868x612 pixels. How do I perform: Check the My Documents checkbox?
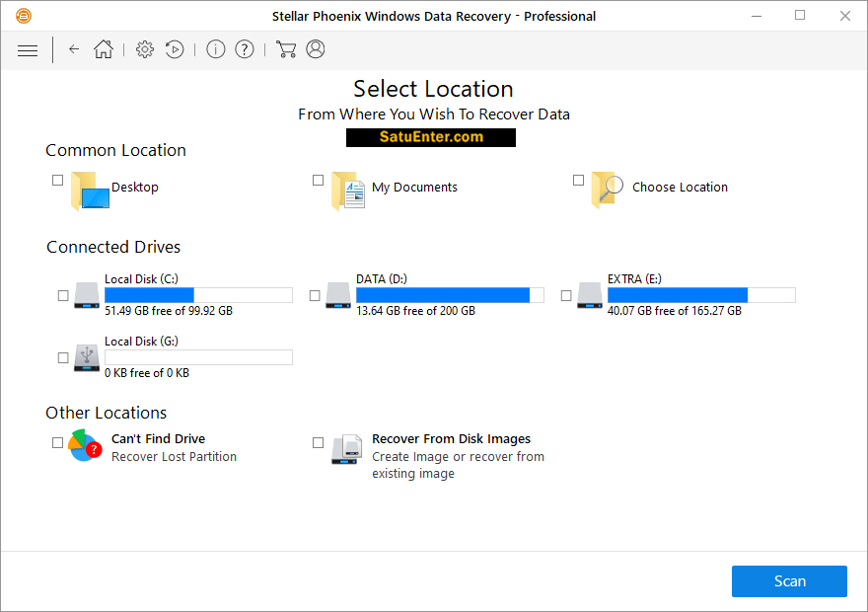coord(318,180)
